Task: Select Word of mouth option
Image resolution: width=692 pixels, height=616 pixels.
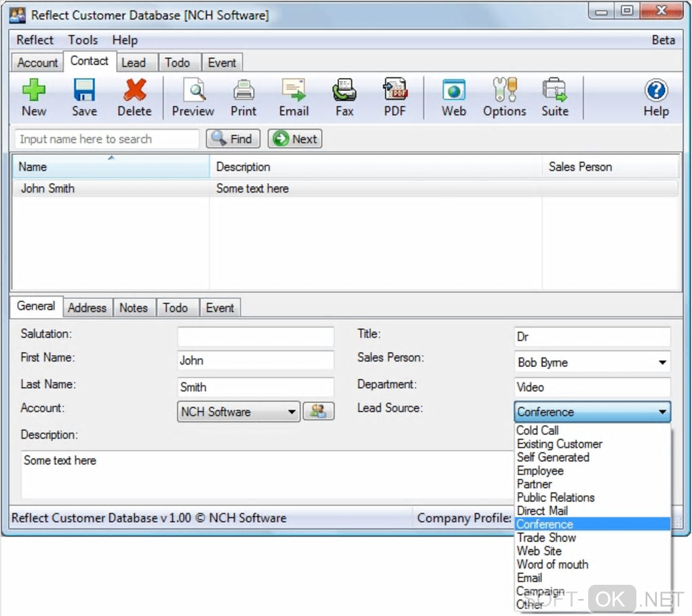Action: coord(592,564)
